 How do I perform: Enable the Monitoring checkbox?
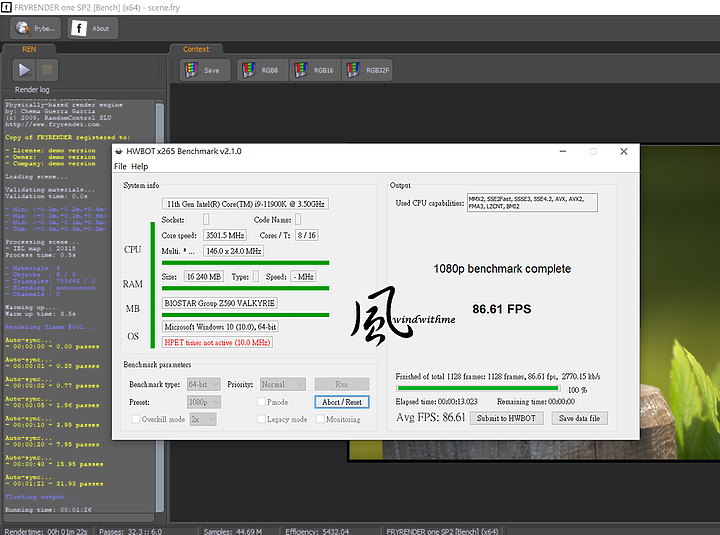pyautogui.click(x=321, y=419)
